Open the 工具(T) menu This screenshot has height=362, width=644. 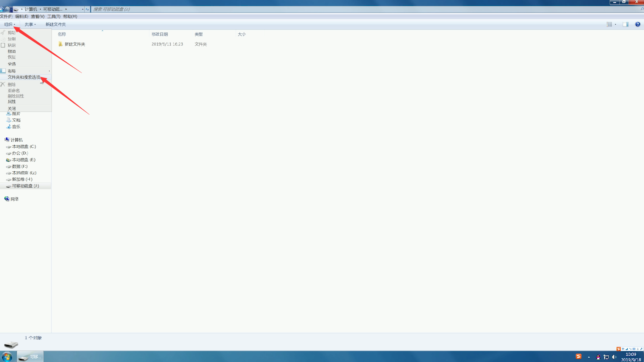click(x=54, y=16)
